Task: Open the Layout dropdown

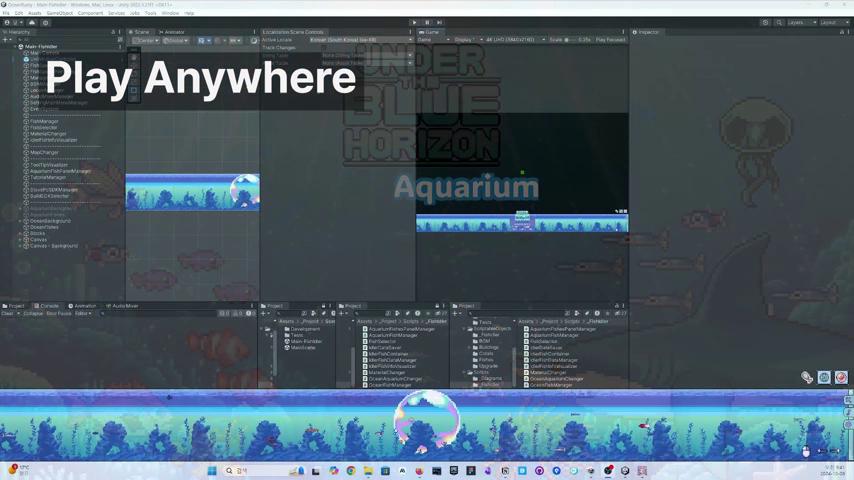Action: [830, 22]
